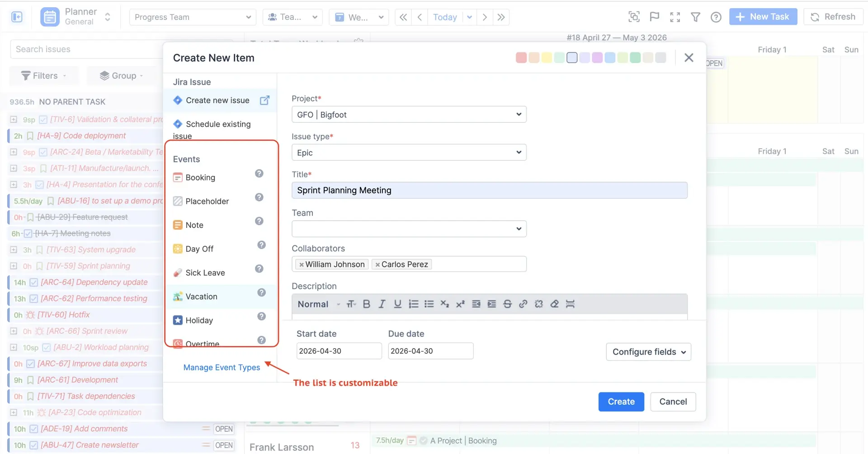Viewport: 868px width, 454px height.
Task: Open the Normal text style dropdown
Action: pos(318,304)
